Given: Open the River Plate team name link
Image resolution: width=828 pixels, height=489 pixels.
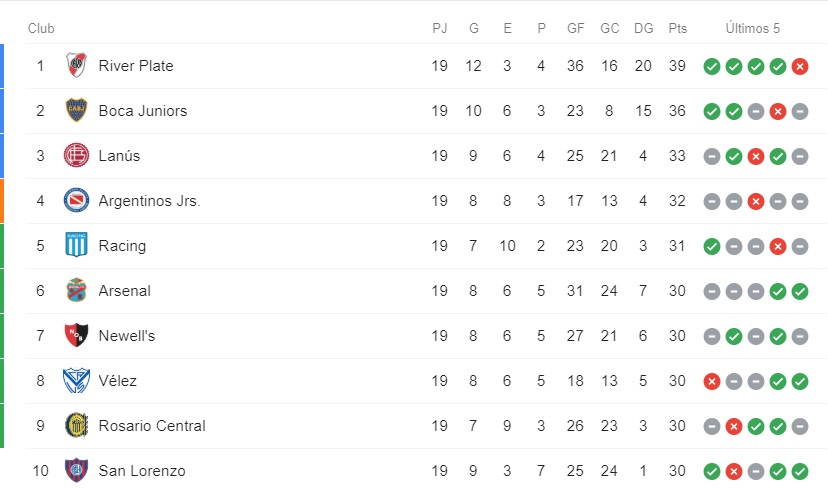Looking at the screenshot, I should point(136,66).
